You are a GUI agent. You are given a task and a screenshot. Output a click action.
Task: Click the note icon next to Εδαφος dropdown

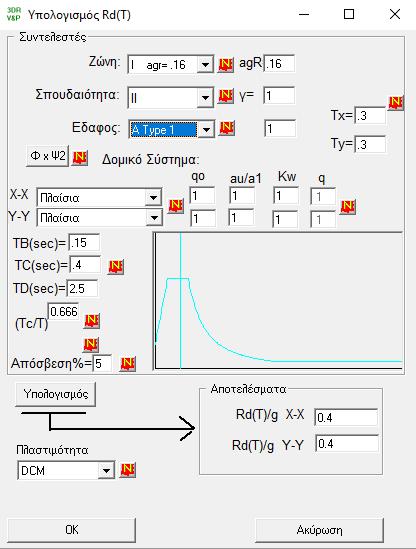click(x=227, y=128)
